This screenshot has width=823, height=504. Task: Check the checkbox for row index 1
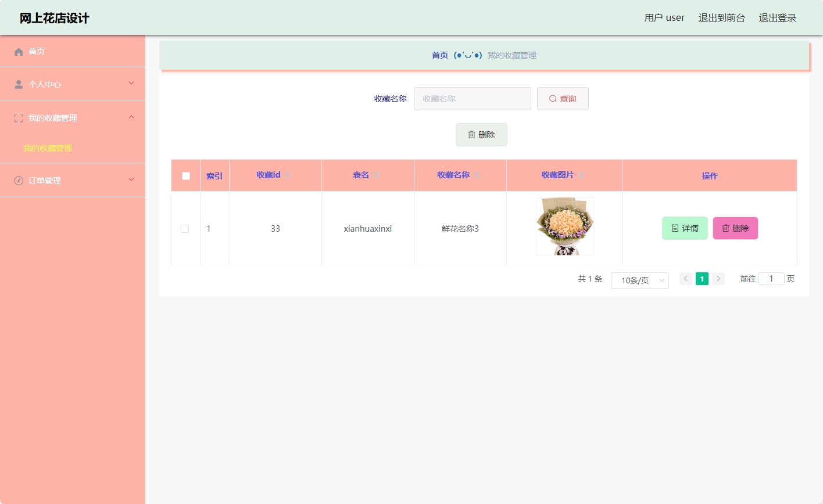coord(185,228)
